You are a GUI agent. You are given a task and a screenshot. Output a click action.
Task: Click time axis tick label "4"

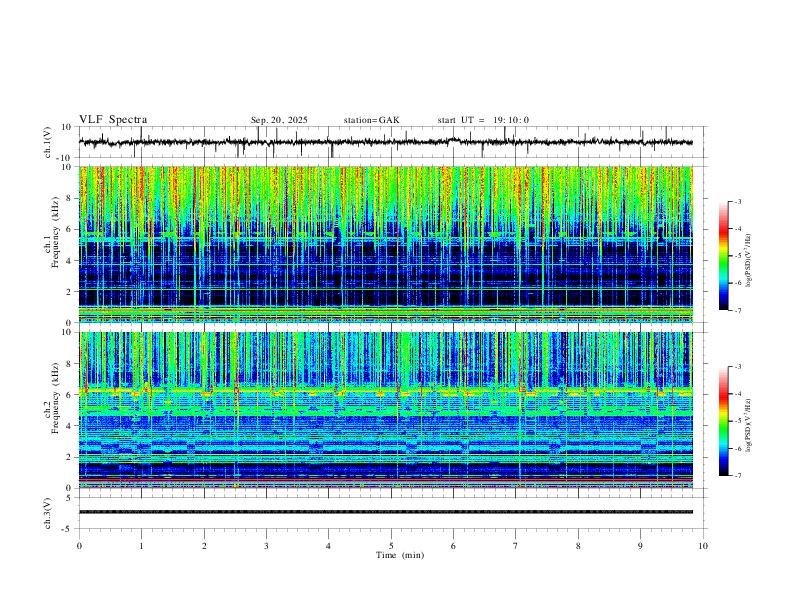click(329, 546)
